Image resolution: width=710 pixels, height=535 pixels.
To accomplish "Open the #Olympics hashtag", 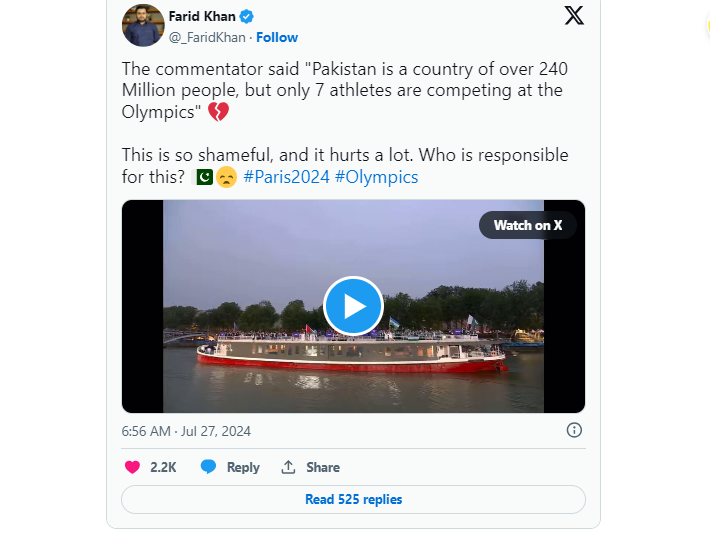I will 376,177.
